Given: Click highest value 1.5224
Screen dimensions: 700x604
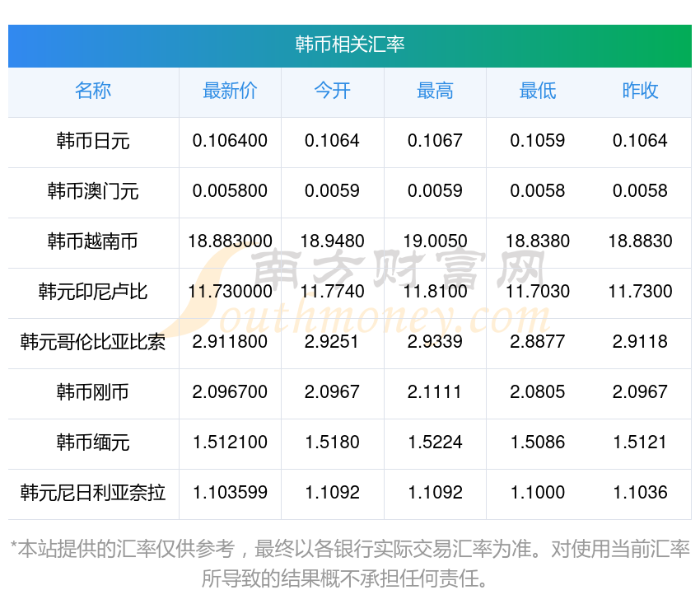Looking at the screenshot, I should pos(435,442).
